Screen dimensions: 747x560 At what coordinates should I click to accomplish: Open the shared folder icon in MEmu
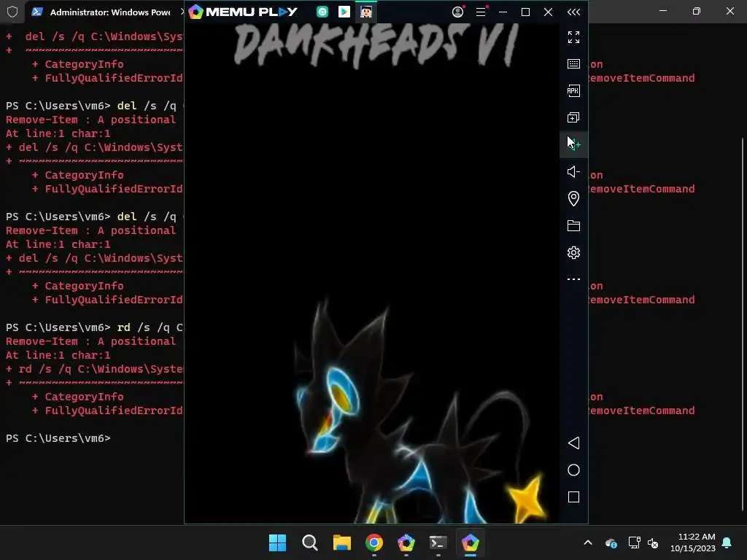[x=573, y=226]
